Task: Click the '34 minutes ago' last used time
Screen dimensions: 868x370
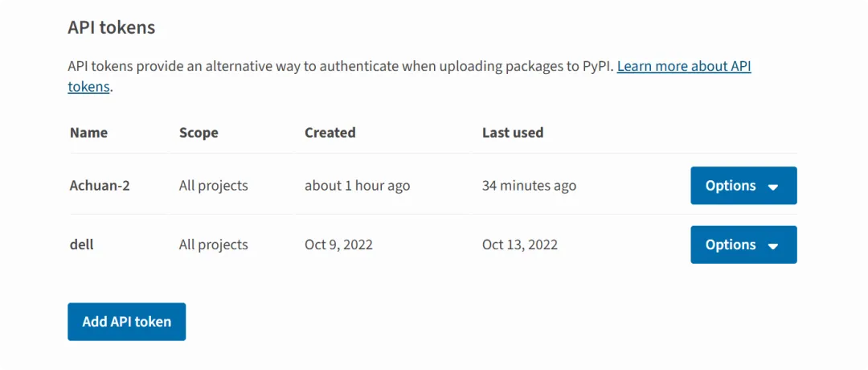Action: (529, 186)
